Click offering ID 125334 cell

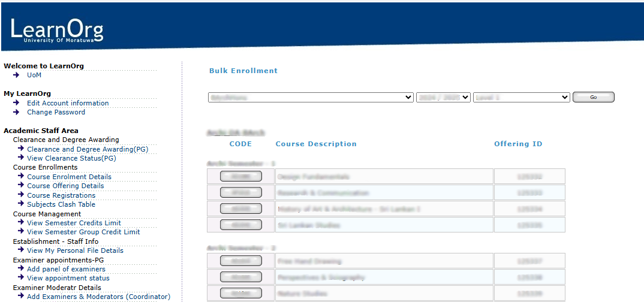pos(529,209)
